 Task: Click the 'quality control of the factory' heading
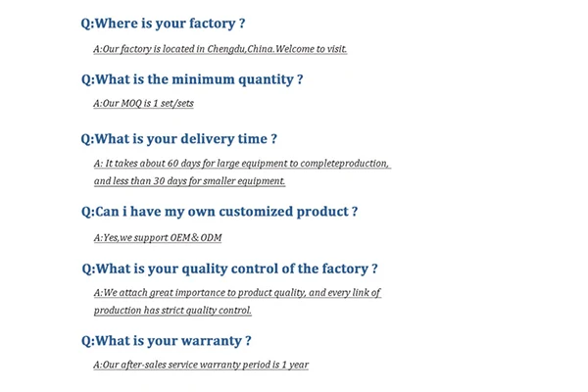(x=229, y=269)
